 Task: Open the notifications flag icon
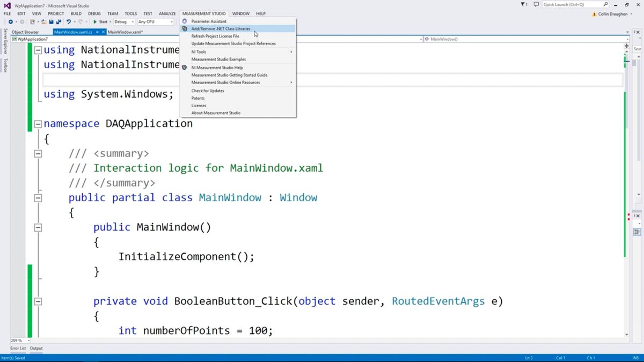(x=524, y=4)
